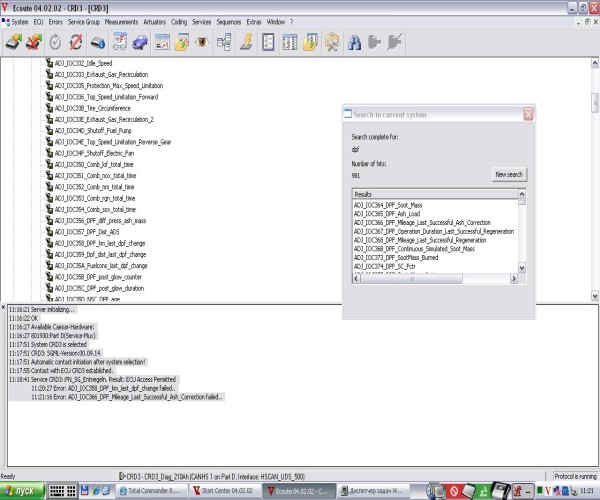Image resolution: width=600 pixels, height=500 pixels.
Task: Open the Measurements menu
Action: pyautogui.click(x=121, y=22)
